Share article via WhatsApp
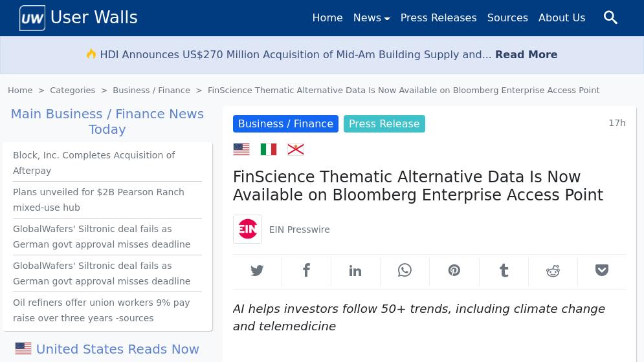The width and height of the screenshot is (644, 362). pyautogui.click(x=405, y=270)
